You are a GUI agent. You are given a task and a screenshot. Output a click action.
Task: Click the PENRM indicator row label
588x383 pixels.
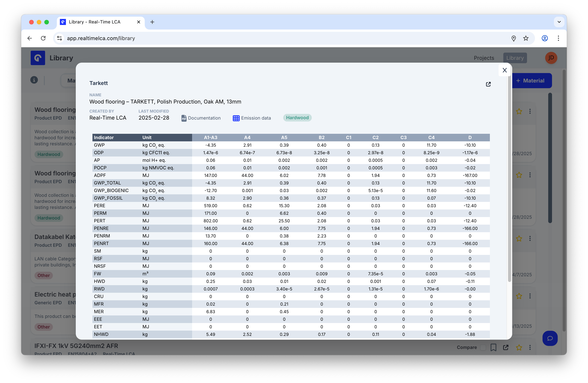click(102, 236)
